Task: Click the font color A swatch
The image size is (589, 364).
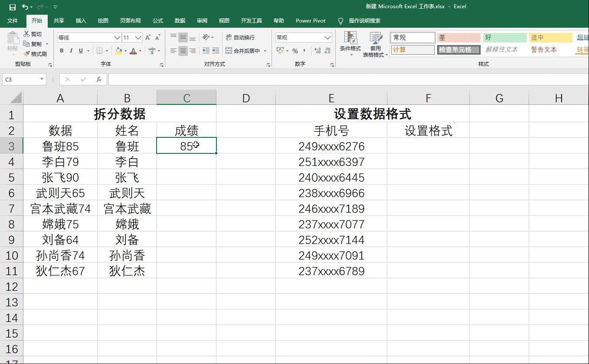Action: 132,51
